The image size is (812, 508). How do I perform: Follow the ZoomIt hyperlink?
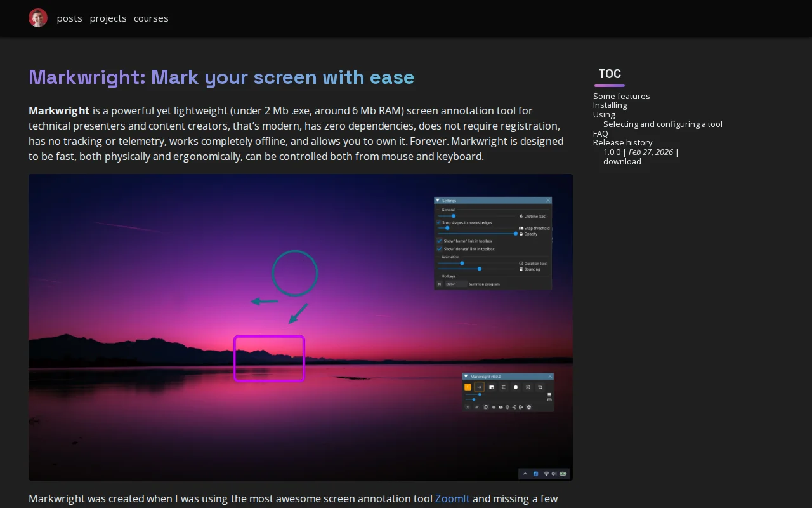coord(452,498)
